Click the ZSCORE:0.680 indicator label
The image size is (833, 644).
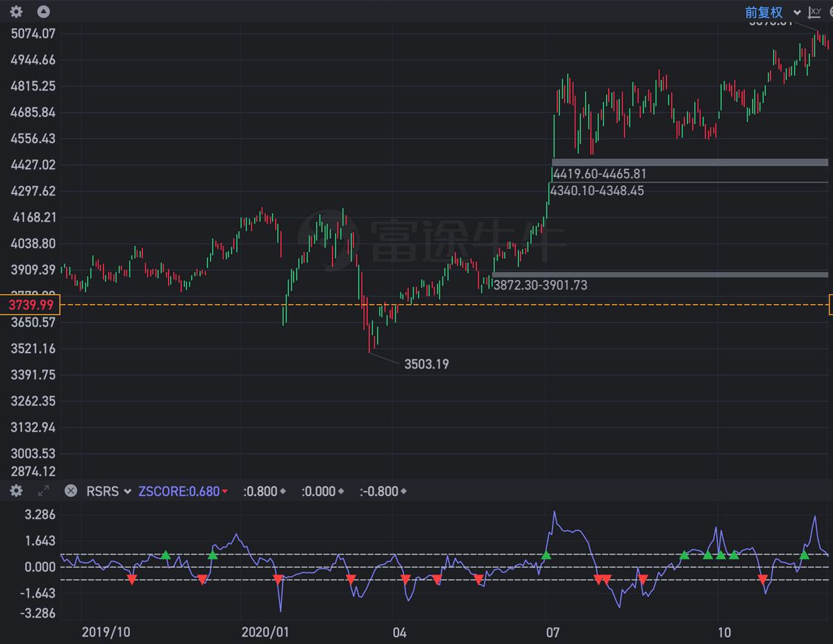[178, 491]
